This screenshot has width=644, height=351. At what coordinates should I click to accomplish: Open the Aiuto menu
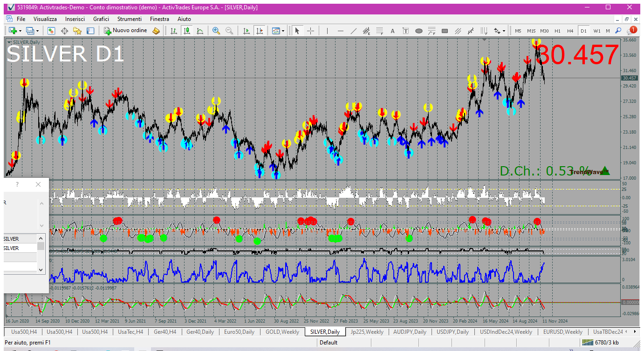point(185,19)
